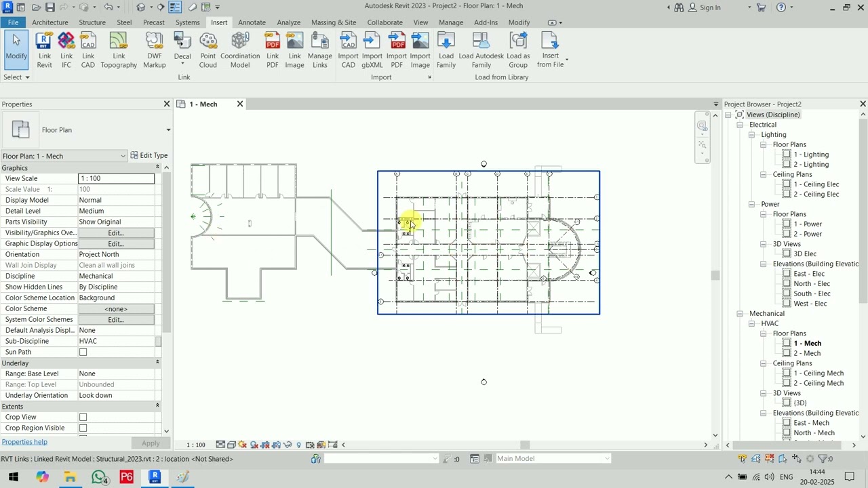Click the Color Scheme <none> button
This screenshot has height=488, width=868.
pos(116,308)
